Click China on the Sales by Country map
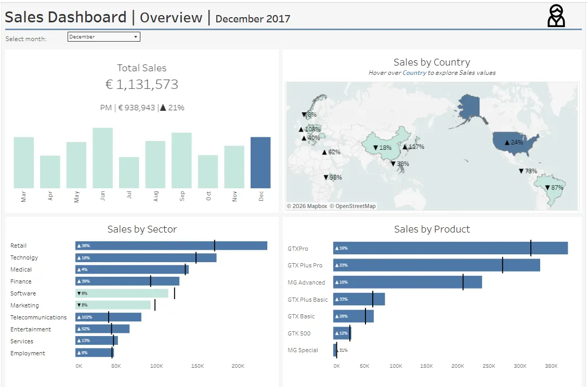Image resolution: width=588 pixels, height=387 pixels. [x=382, y=148]
